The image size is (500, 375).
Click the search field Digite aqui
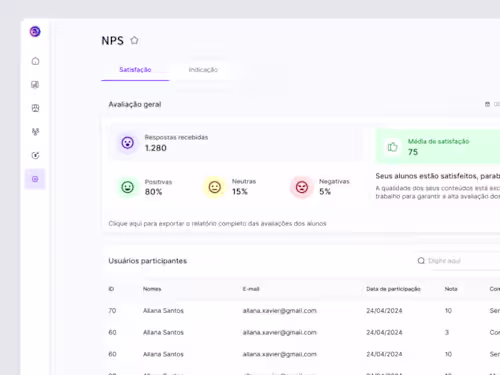tap(460, 261)
